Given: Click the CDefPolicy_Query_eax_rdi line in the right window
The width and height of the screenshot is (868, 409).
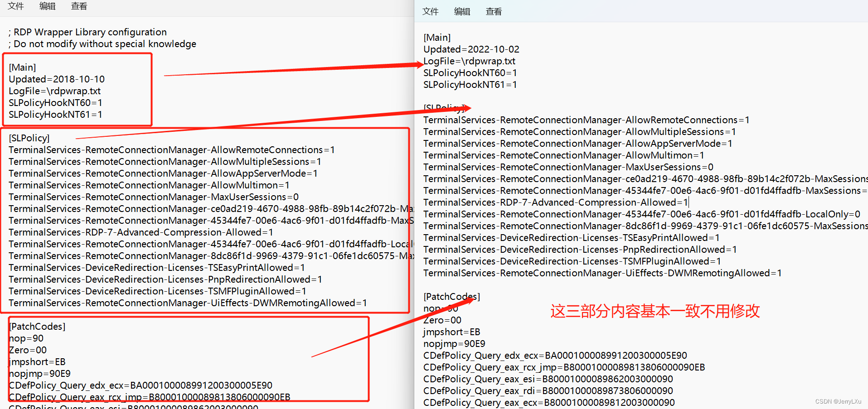Looking at the screenshot, I should tap(548, 391).
